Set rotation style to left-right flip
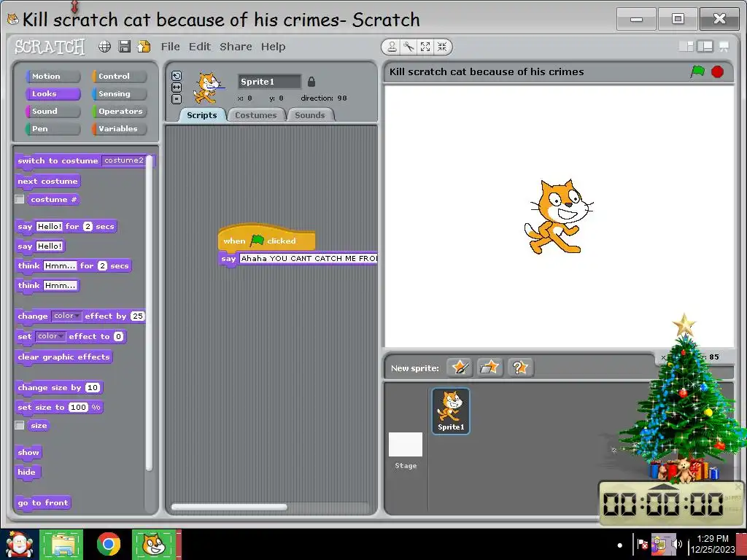 [177, 87]
